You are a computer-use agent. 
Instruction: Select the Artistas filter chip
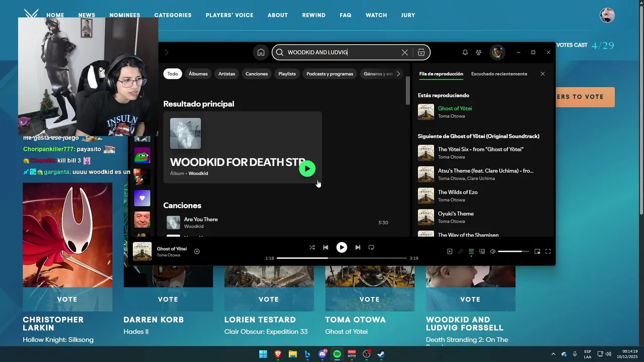[226, 74]
